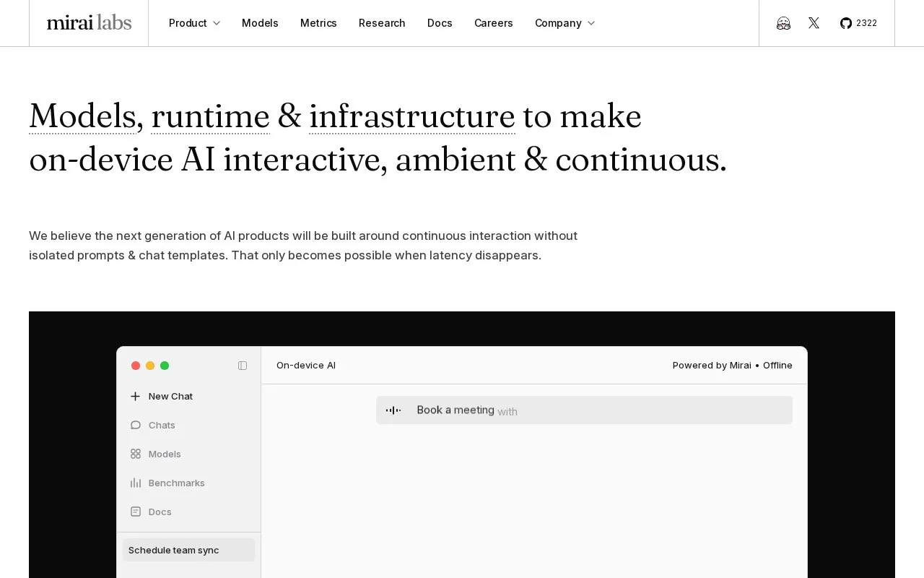Toggle the sidebar panel icon in demo window
924x578 pixels.
243,366
